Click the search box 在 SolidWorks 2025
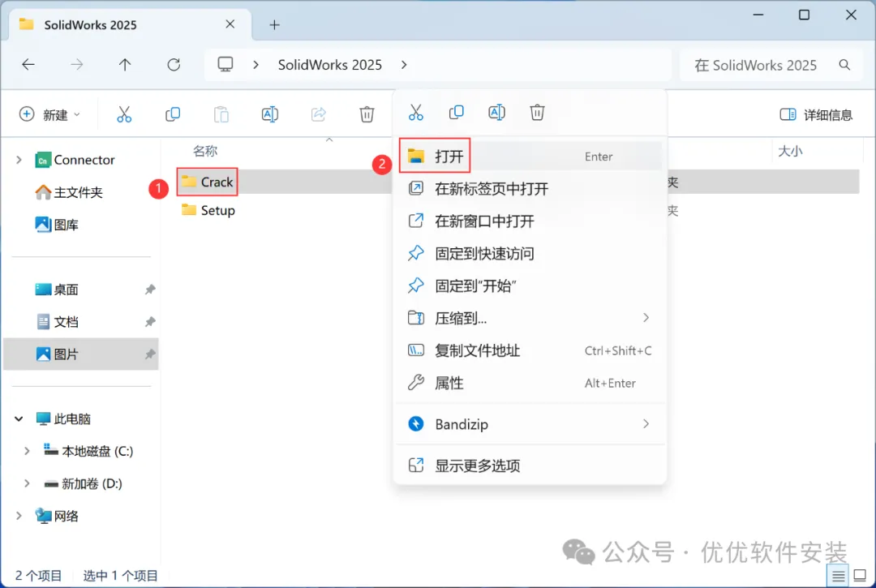The width and height of the screenshot is (876, 588). point(770,66)
